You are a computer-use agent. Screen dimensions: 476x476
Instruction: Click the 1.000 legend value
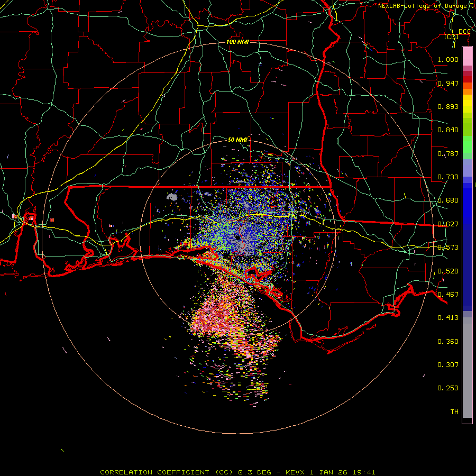point(448,59)
